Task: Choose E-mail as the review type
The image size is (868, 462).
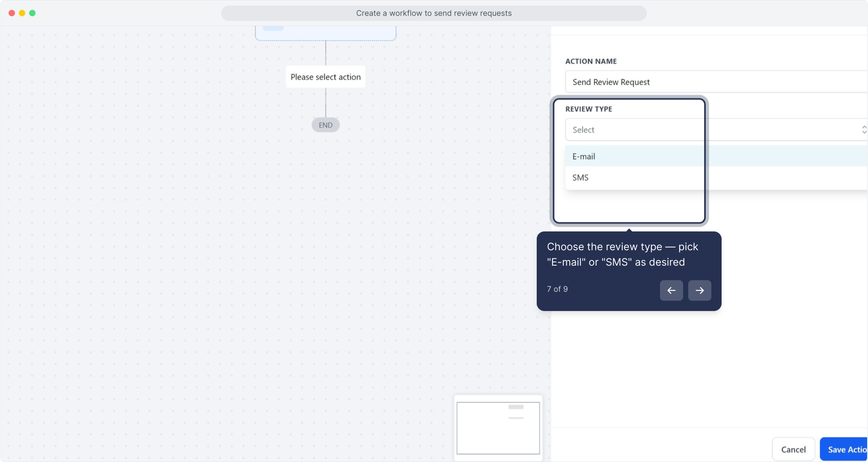Action: point(584,157)
